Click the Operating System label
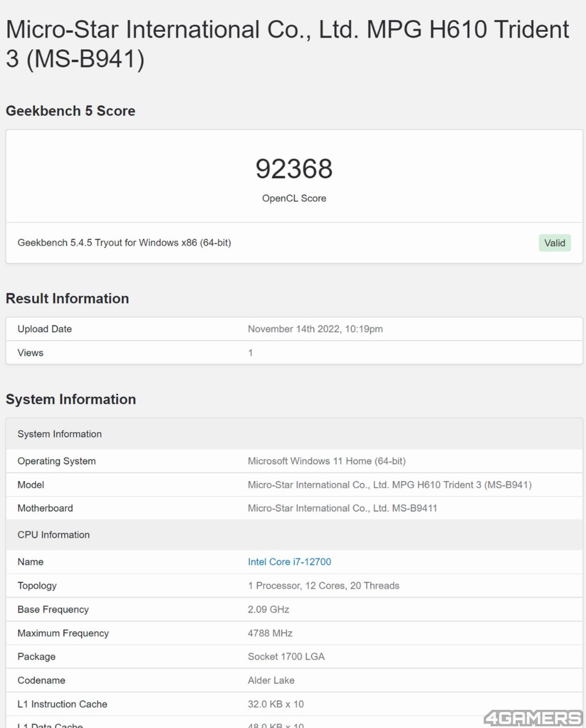Image resolution: width=586 pixels, height=728 pixels. [x=56, y=461]
